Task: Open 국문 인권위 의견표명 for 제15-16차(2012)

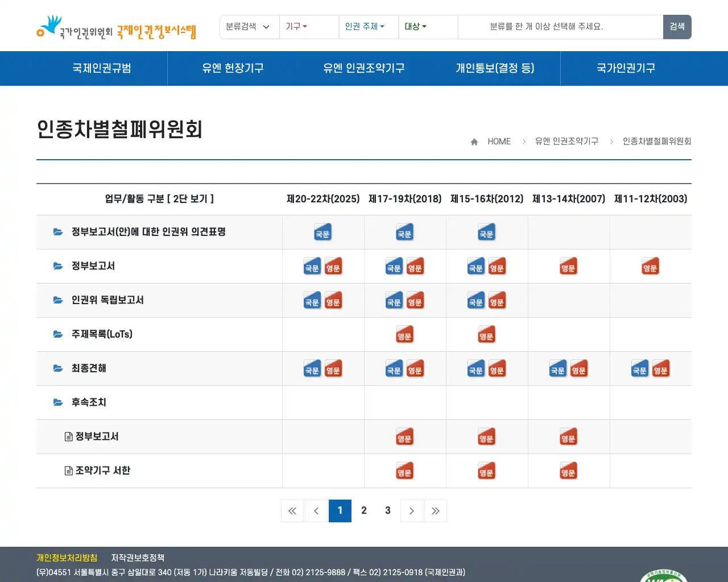Action: [x=487, y=232]
